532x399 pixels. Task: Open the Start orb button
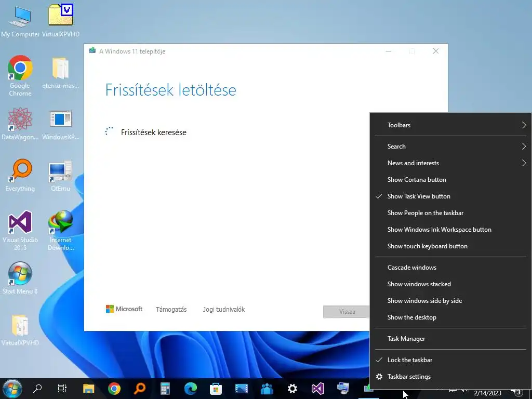[x=12, y=389]
